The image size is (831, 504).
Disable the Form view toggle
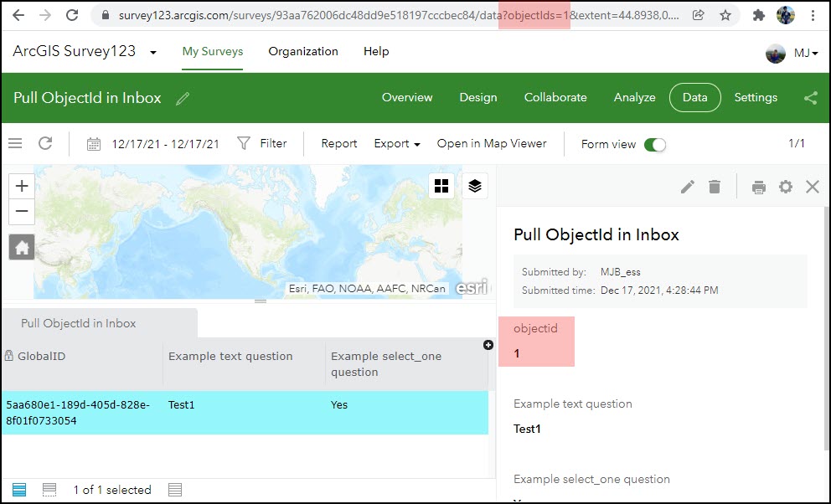point(657,144)
